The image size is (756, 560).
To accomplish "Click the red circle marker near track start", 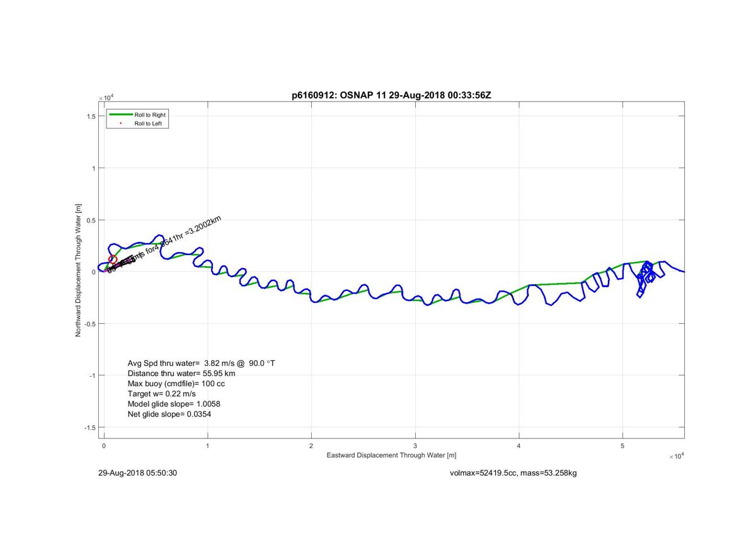I will 113,260.
